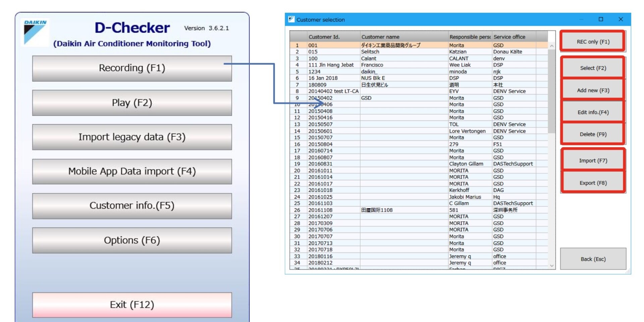Click Delete (F9) button
Image resolution: width=644 pixels, height=322 pixels.
pos(593,134)
